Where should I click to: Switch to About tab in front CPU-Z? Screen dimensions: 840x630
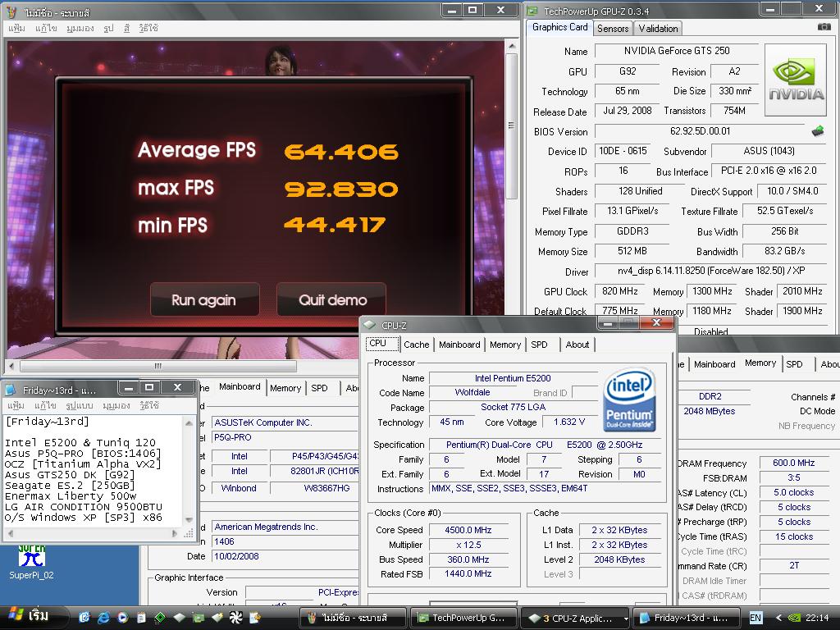coord(577,345)
